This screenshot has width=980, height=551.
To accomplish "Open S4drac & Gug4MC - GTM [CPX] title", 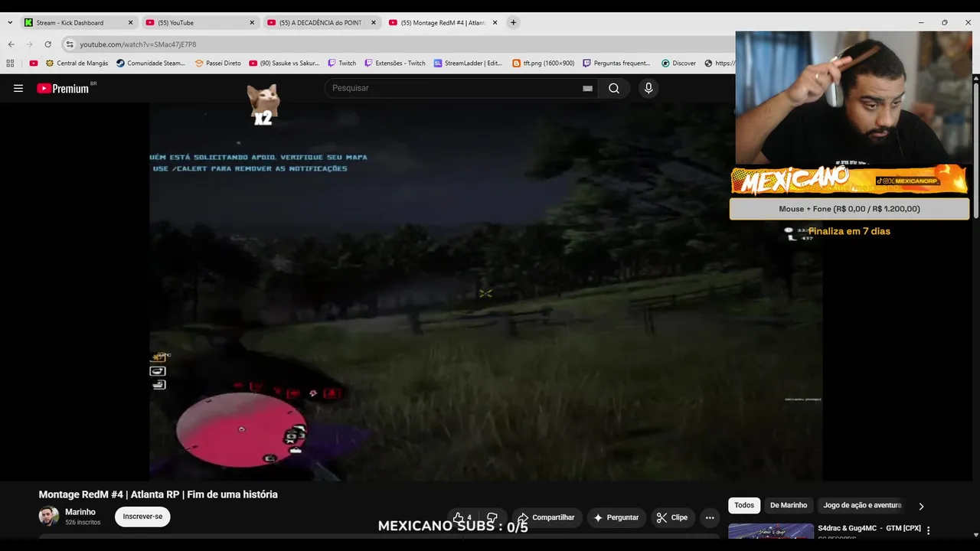I will pyautogui.click(x=869, y=528).
